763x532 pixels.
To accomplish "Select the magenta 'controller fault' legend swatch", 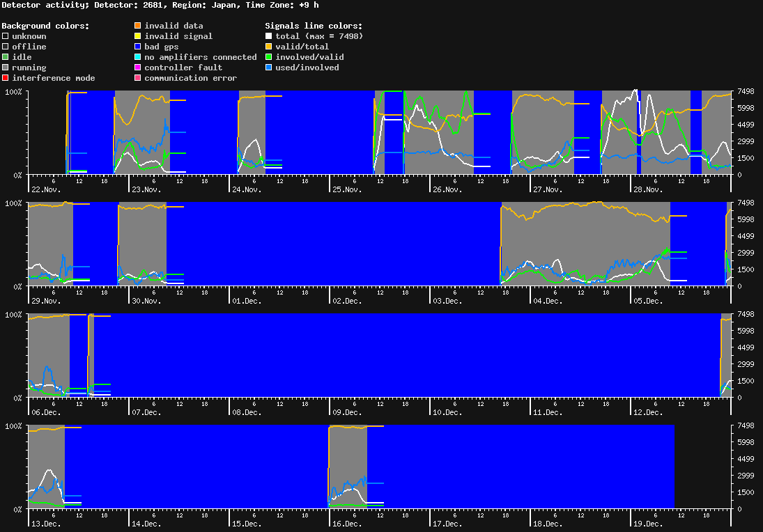I will (137, 68).
